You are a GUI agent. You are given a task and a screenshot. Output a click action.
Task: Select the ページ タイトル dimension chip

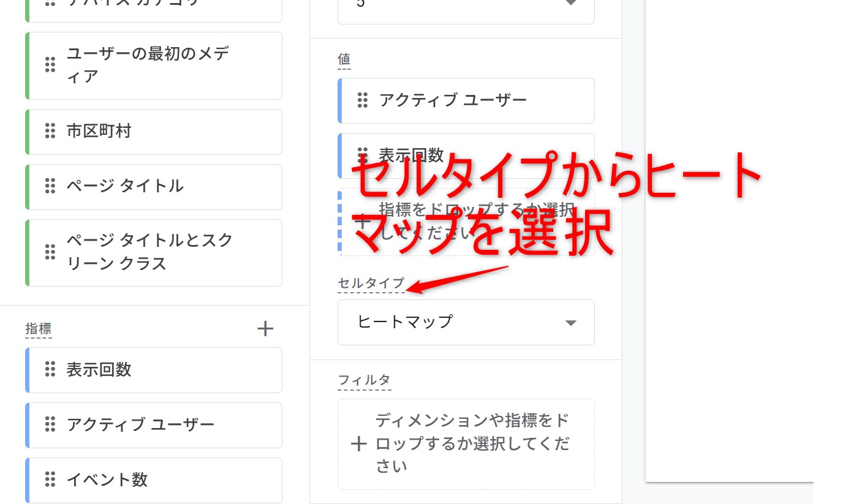(x=154, y=187)
